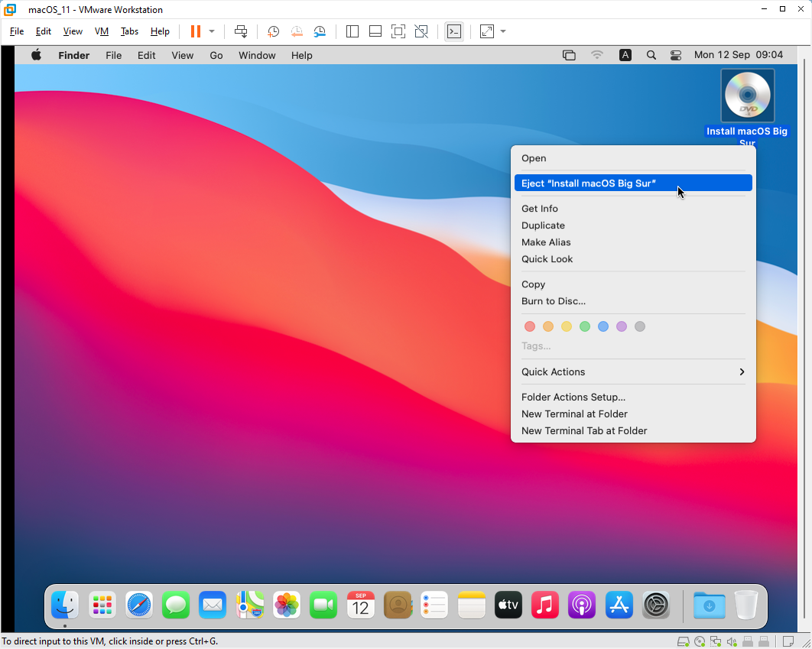Apply the purple tag color
Viewport: 812px width, 649px height.
pos(622,326)
